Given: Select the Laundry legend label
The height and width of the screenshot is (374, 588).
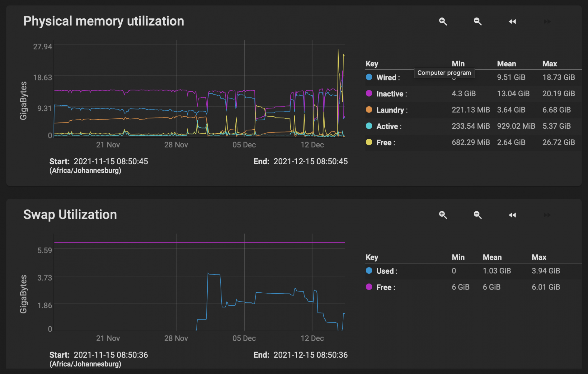Looking at the screenshot, I should [390, 110].
